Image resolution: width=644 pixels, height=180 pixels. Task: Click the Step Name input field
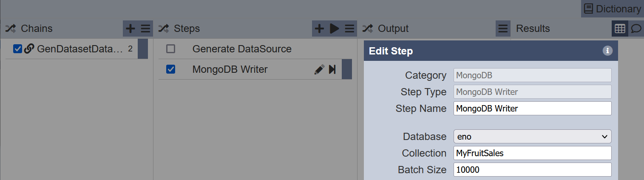coord(533,109)
